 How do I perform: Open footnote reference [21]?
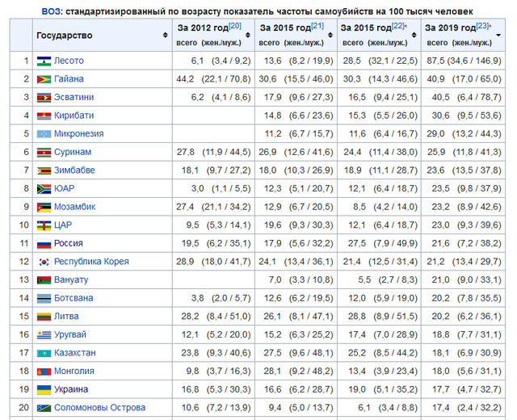click(x=317, y=26)
